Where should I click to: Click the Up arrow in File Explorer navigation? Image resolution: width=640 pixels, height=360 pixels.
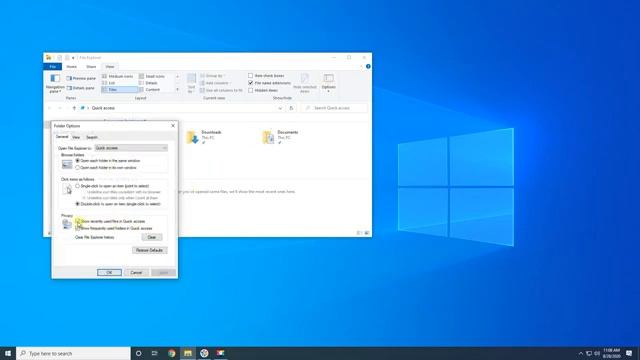click(74, 108)
